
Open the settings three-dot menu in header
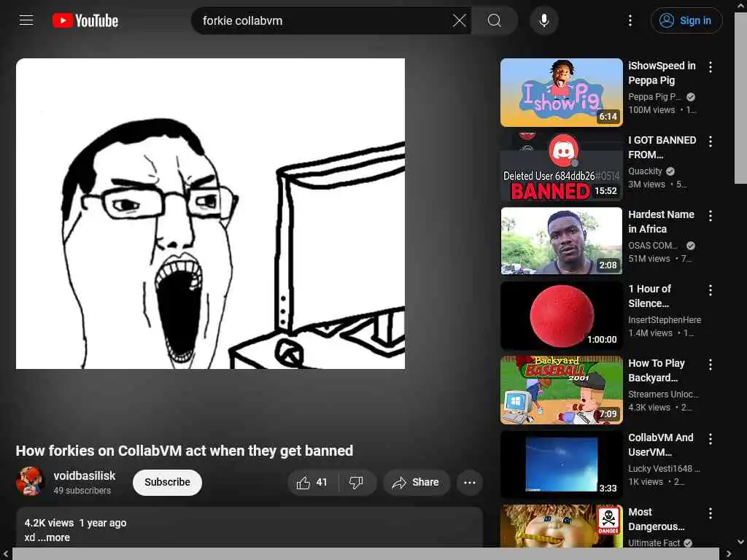click(x=630, y=20)
